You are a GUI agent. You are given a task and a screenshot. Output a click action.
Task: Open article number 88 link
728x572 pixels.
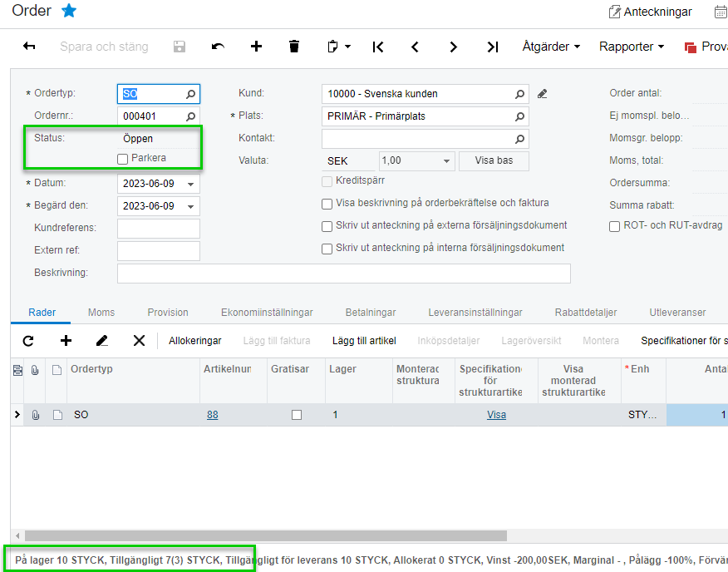click(x=212, y=415)
